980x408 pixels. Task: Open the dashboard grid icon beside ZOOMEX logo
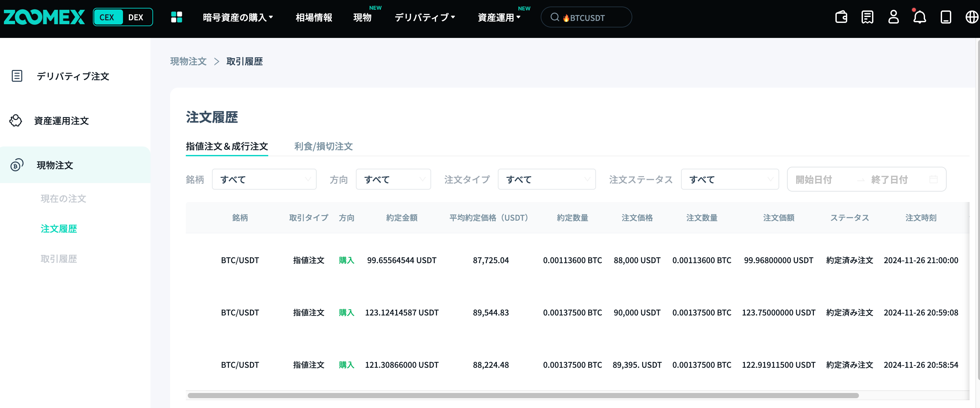pyautogui.click(x=177, y=17)
